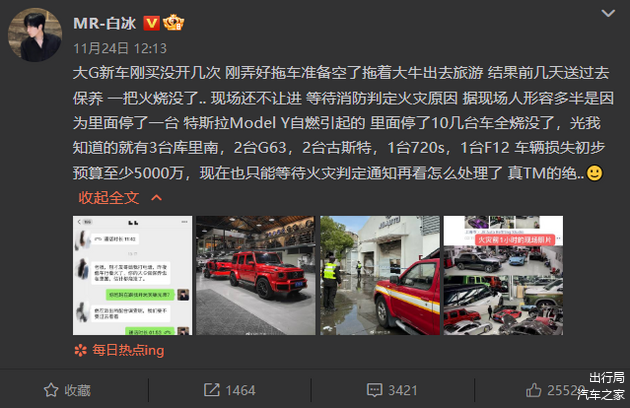Image resolution: width=630 pixels, height=408 pixels.
Task: Open the MR-白冰 username link
Action: (105, 23)
